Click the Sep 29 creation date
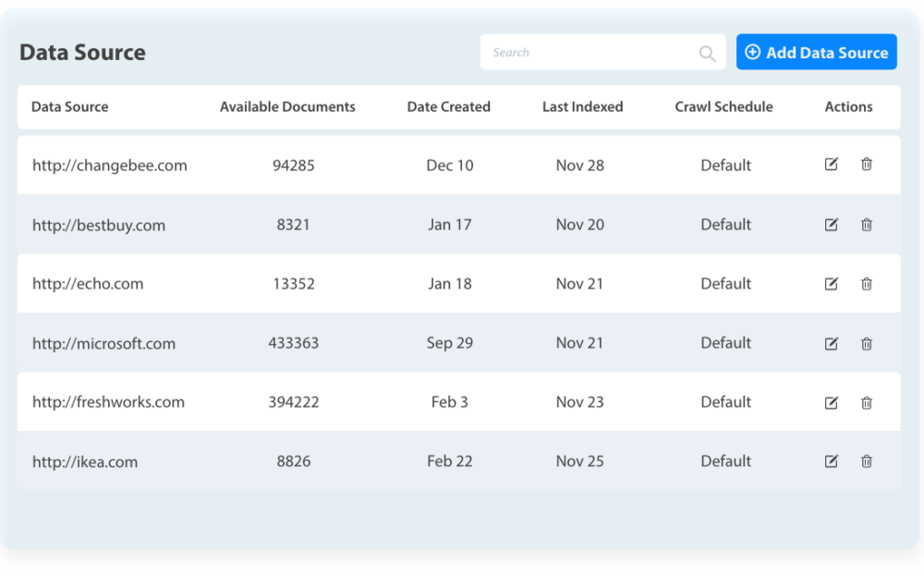 click(x=450, y=343)
